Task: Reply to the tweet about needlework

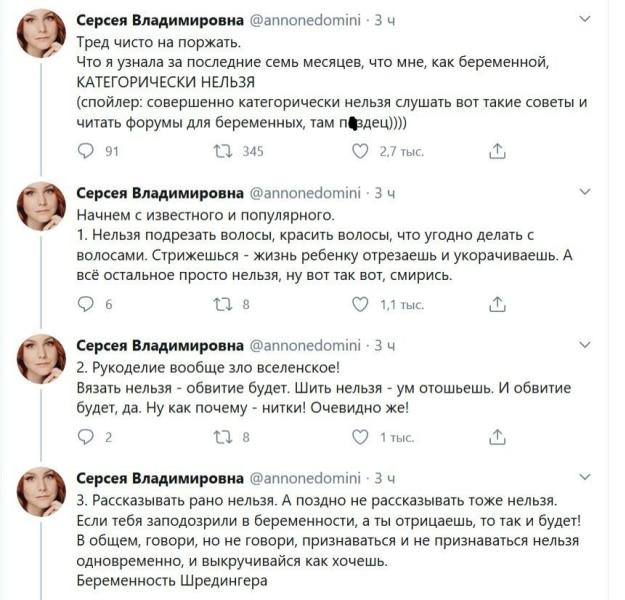Action: [85, 437]
